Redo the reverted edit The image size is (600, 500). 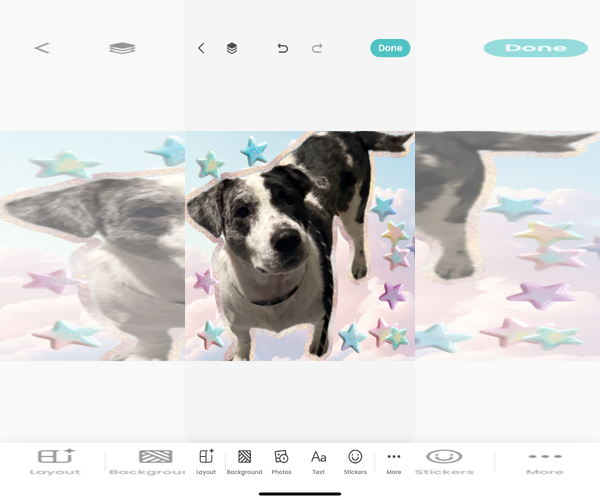(x=317, y=48)
